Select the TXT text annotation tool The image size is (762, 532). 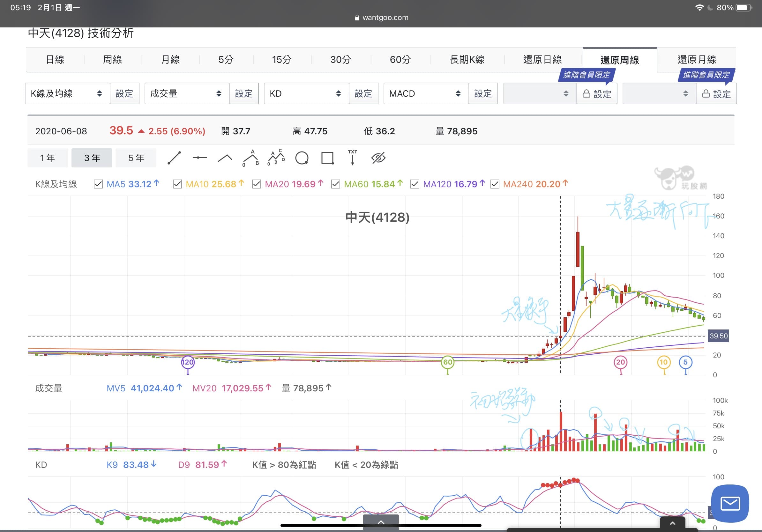coord(353,158)
